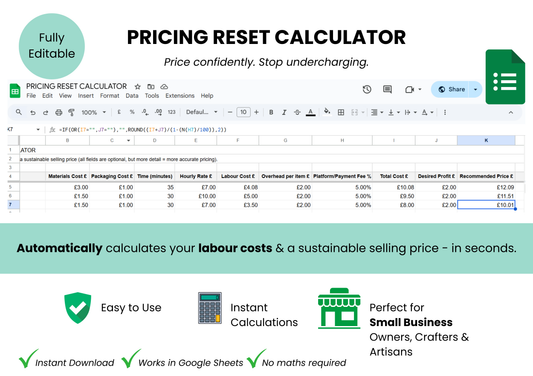
Task: Open the Help menu
Action: click(x=207, y=96)
